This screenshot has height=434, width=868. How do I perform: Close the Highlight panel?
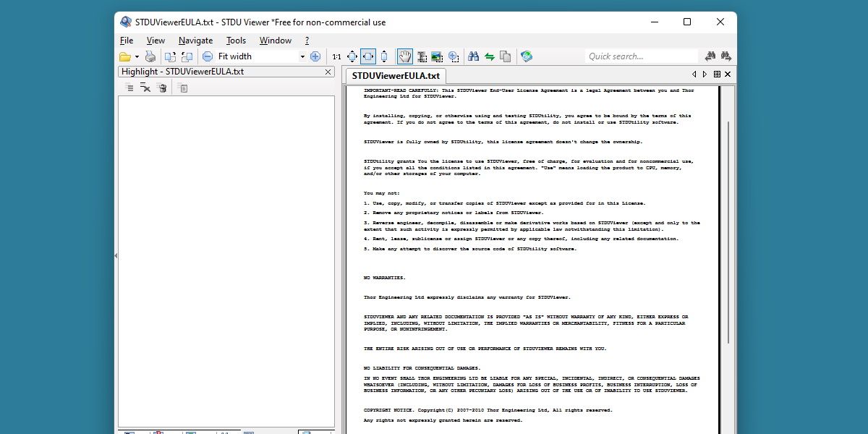coord(328,72)
